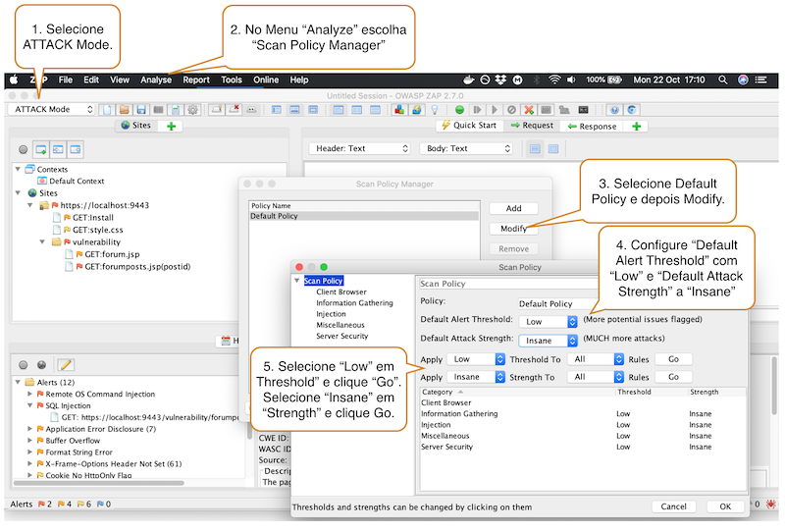Click the lightbulb icon in toolbar

(x=435, y=110)
